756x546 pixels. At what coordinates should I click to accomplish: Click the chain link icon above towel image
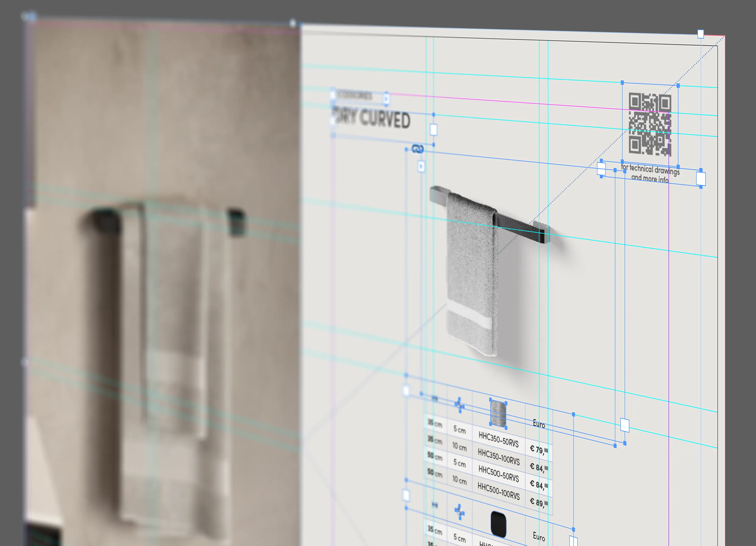tap(417, 149)
